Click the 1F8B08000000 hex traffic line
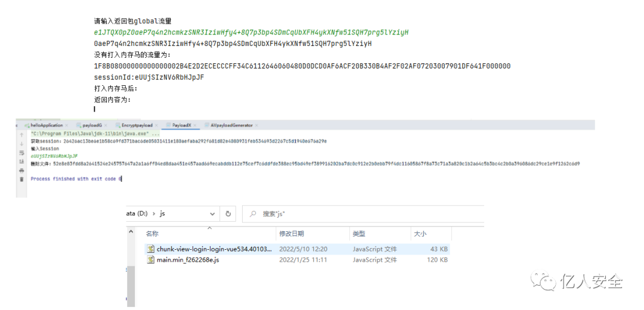Viewport: 644px width, 310px height. [302, 66]
